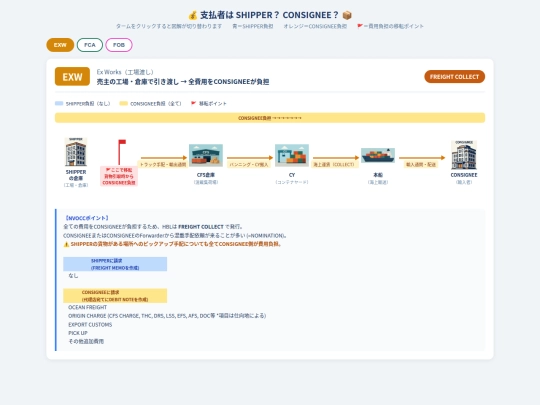Image resolution: width=540 pixels, height=405 pixels.
Task: Click the CONSIGNEE building icon
Action: (x=464, y=155)
